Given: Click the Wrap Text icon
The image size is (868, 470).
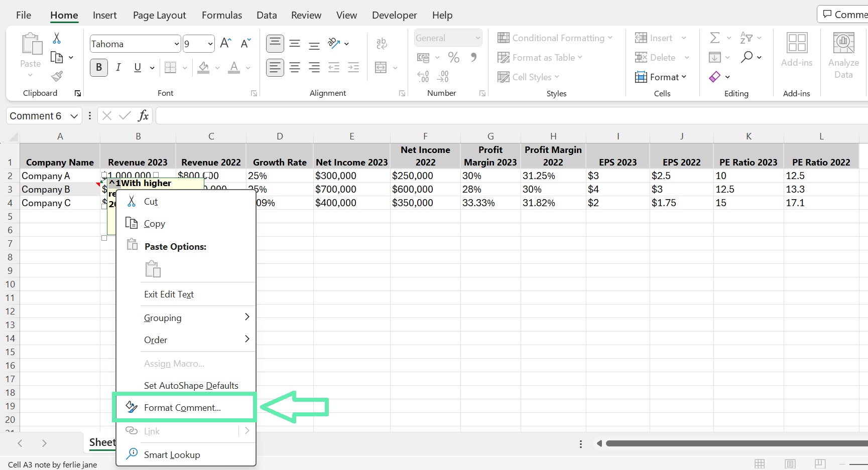Looking at the screenshot, I should coord(382,44).
